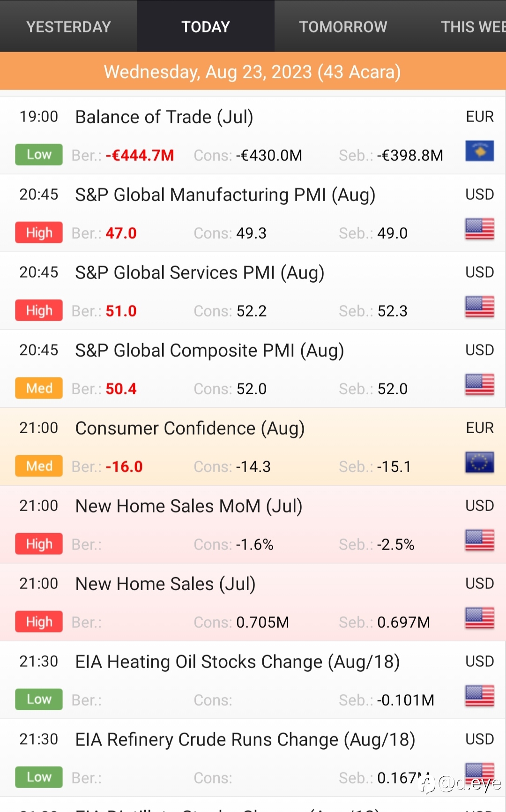This screenshot has width=506, height=812.
Task: Tap the Low badge for Balance of Trade
Action: click(x=39, y=155)
